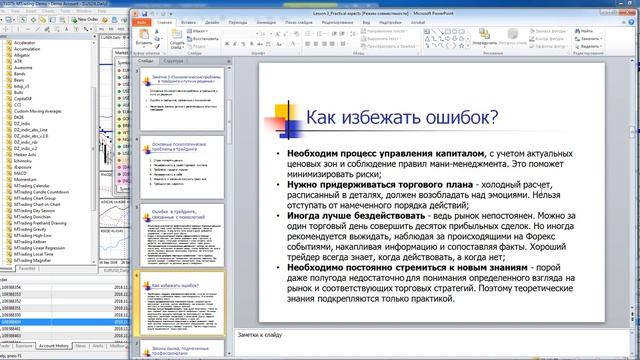The height and width of the screenshot is (360, 640).
Task: Switch to the Design (Дизайн) ribbon tab
Action: pyautogui.click(x=212, y=23)
